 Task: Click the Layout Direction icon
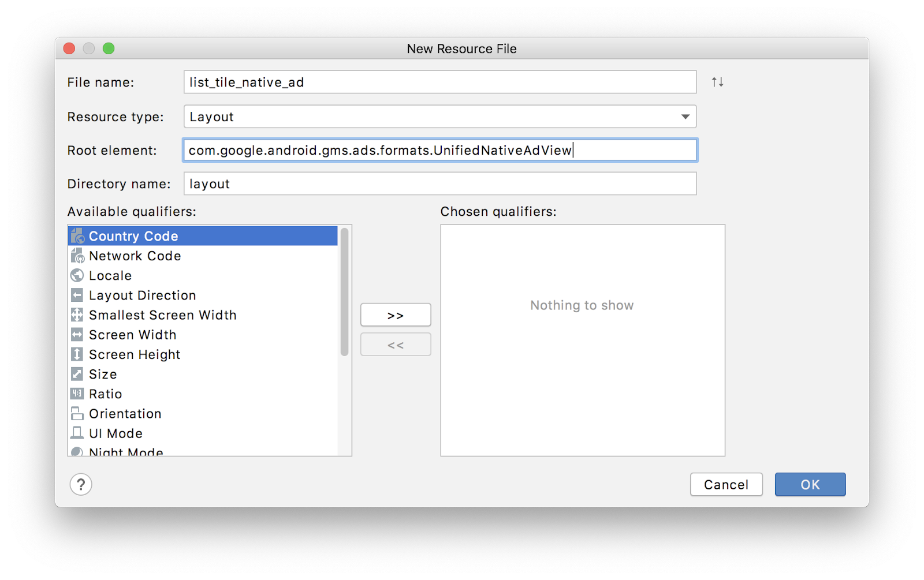(x=77, y=295)
